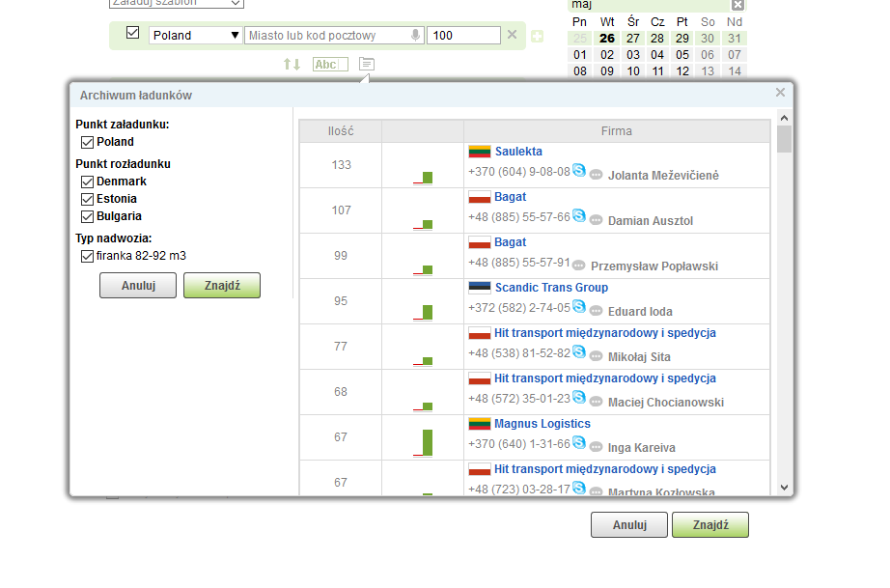Click the Estonian flag next to Scandic Trans Group

tap(480, 288)
